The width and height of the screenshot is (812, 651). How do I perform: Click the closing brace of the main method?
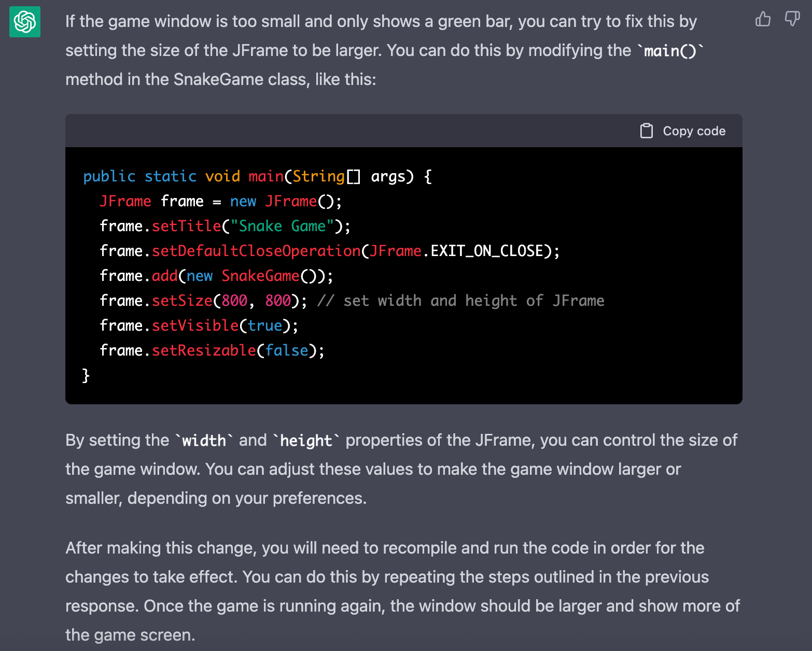86,375
